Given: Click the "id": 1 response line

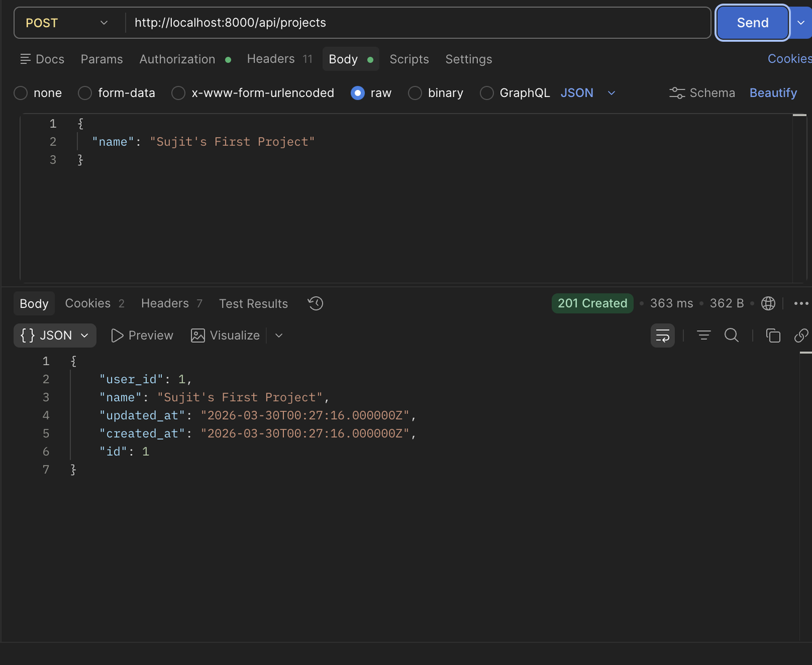Looking at the screenshot, I should (x=124, y=451).
